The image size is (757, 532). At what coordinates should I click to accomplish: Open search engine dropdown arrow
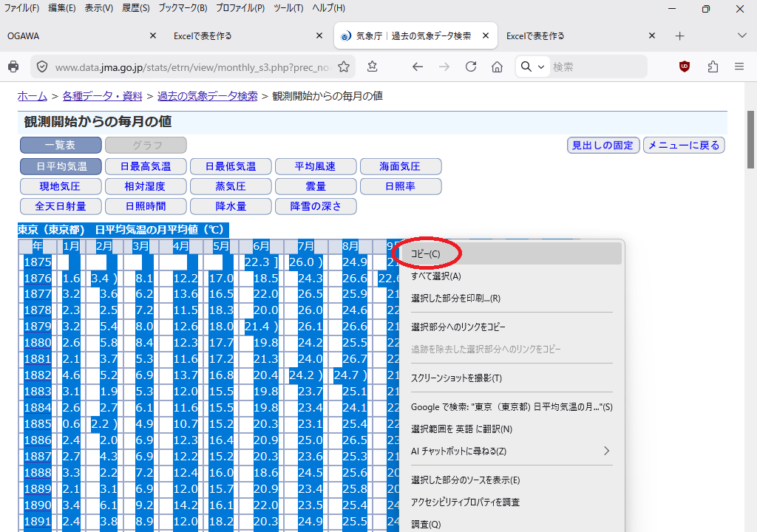pos(541,67)
